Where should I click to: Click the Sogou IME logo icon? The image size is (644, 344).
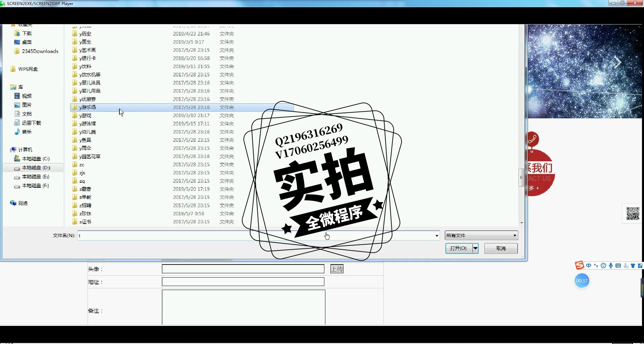pos(579,265)
